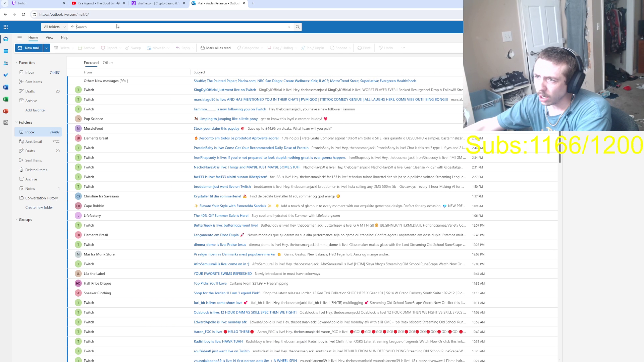
Task: Launch Excel from the left rail
Action: [x=6, y=99]
